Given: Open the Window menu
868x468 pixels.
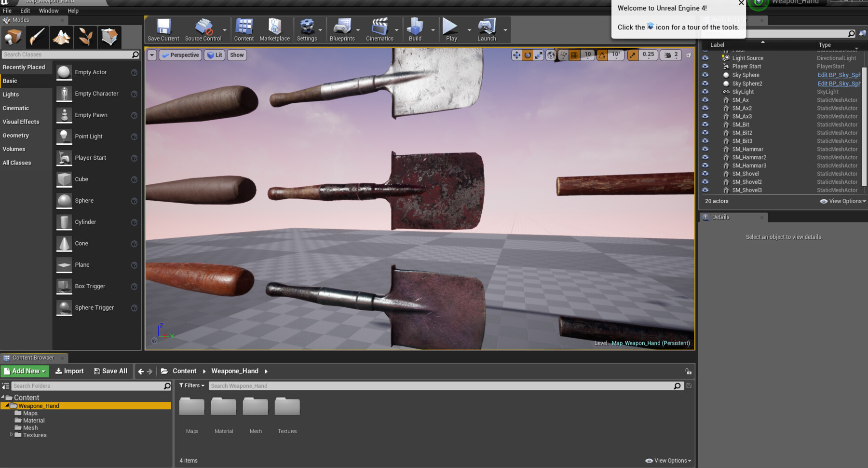Looking at the screenshot, I should 49,11.
